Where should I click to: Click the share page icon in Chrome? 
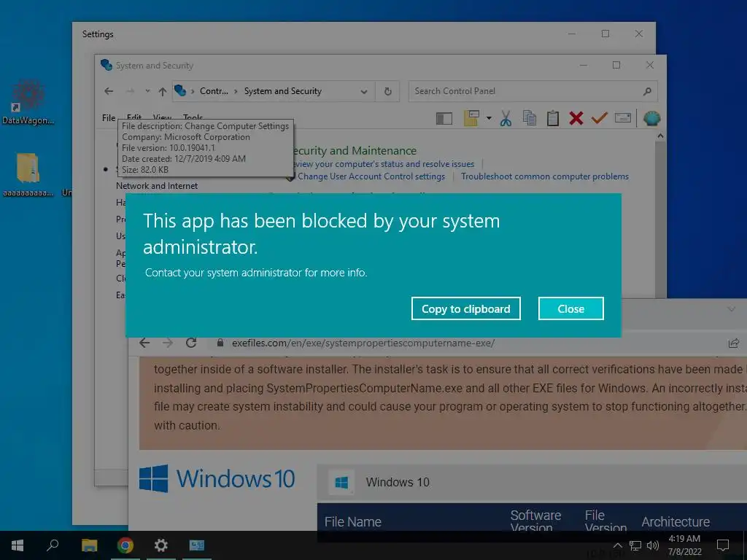pyautogui.click(x=734, y=343)
